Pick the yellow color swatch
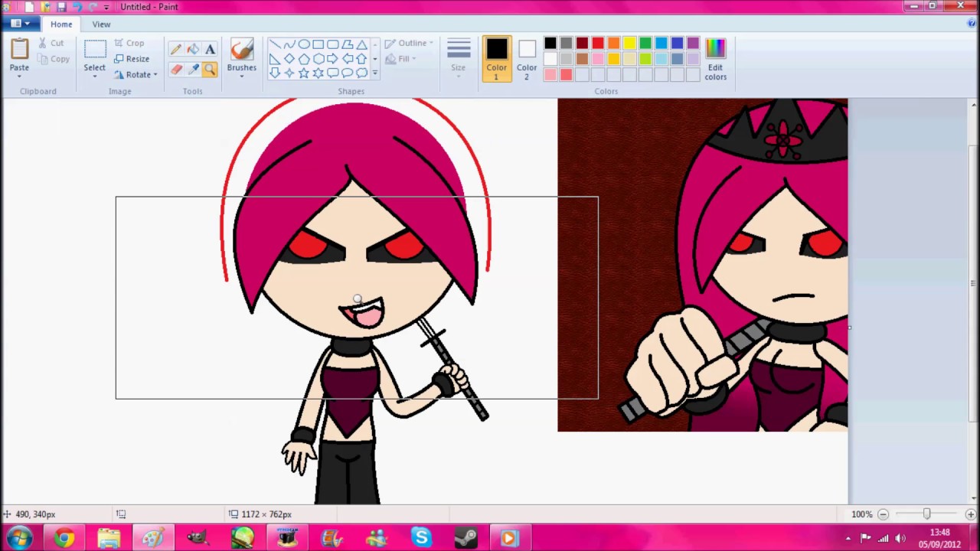The width and height of the screenshot is (980, 551). (629, 44)
